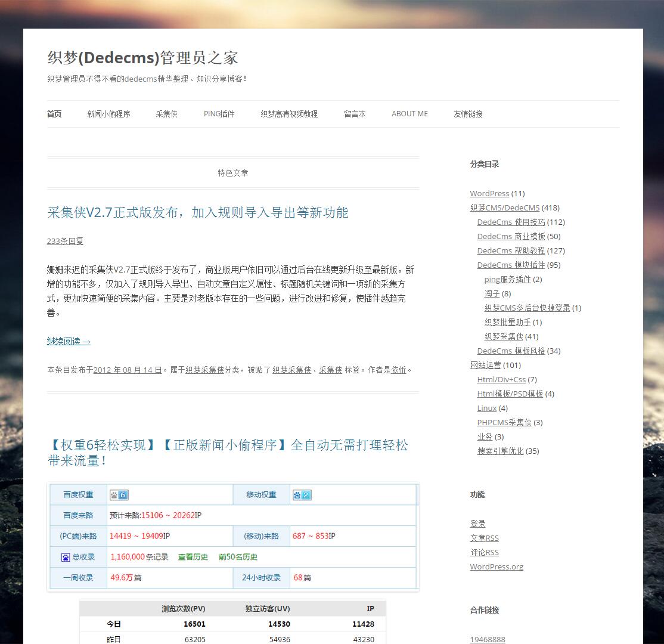Visit the WordPress.org link
Image resolution: width=664 pixels, height=644 pixels.
(x=497, y=567)
